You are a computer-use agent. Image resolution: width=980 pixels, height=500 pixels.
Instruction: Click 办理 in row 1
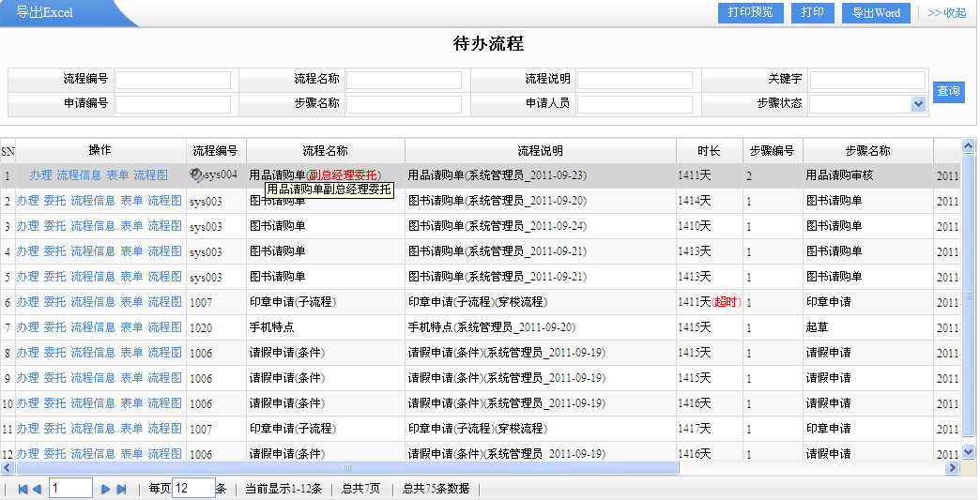point(40,175)
